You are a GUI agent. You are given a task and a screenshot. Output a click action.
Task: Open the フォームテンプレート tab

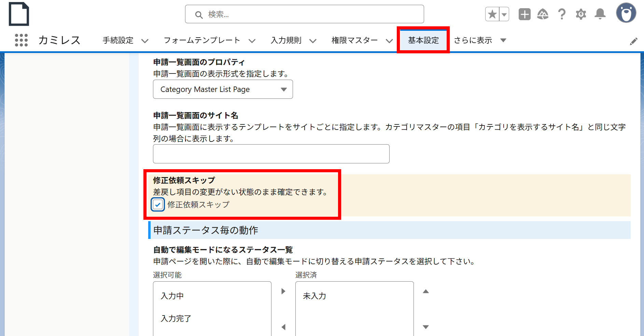pos(202,40)
